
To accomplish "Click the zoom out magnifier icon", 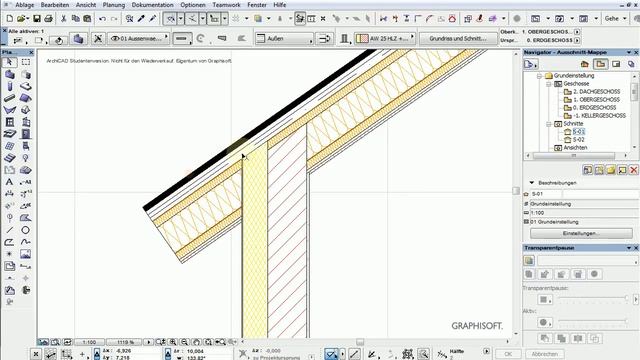I will (x=184, y=342).
